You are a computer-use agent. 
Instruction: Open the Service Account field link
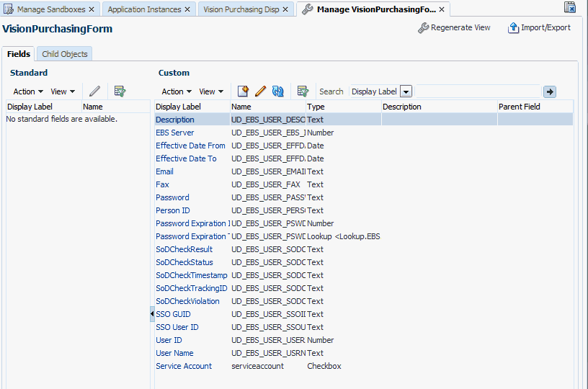tap(184, 366)
